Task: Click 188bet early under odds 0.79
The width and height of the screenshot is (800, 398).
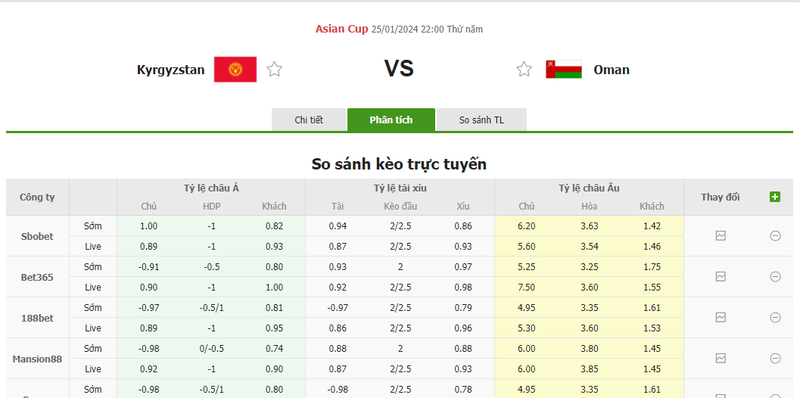Action: click(x=463, y=308)
